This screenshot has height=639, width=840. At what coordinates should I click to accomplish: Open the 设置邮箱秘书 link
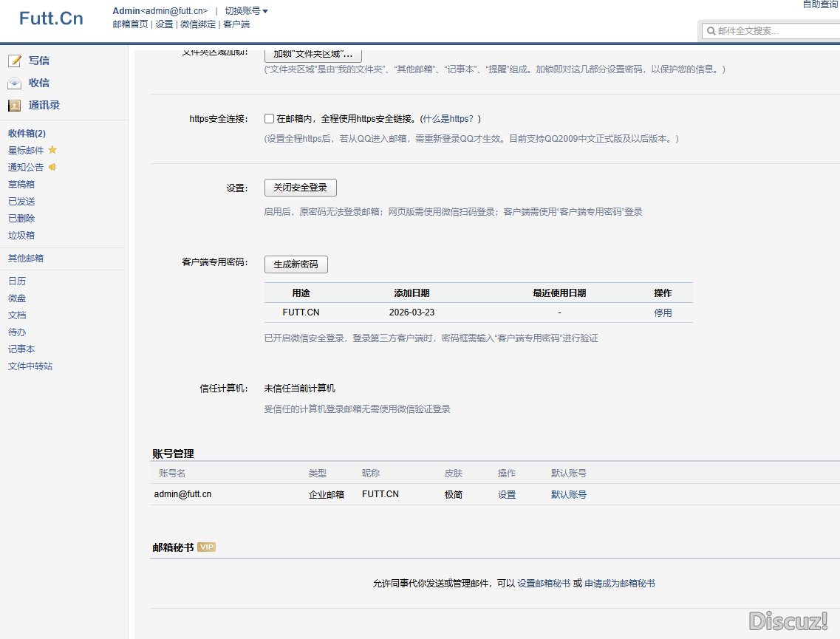pyautogui.click(x=544, y=584)
